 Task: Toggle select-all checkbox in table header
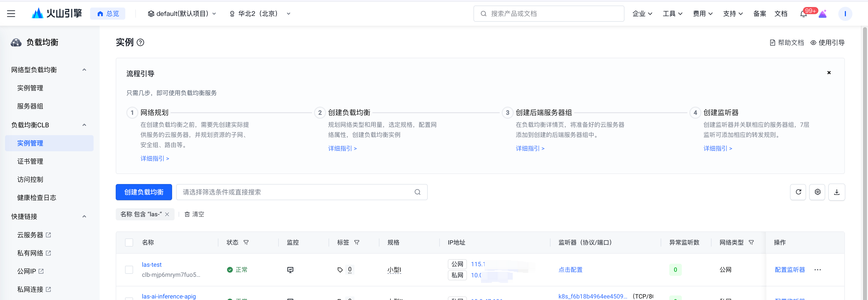(129, 242)
